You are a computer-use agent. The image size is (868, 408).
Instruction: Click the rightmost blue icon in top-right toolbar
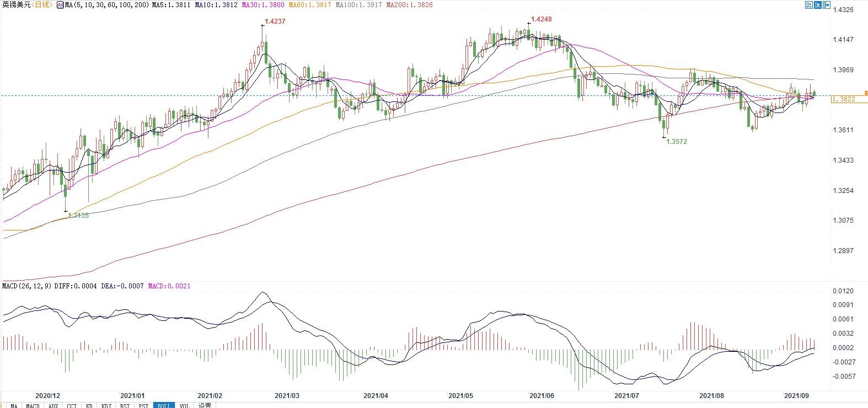pyautogui.click(x=826, y=5)
